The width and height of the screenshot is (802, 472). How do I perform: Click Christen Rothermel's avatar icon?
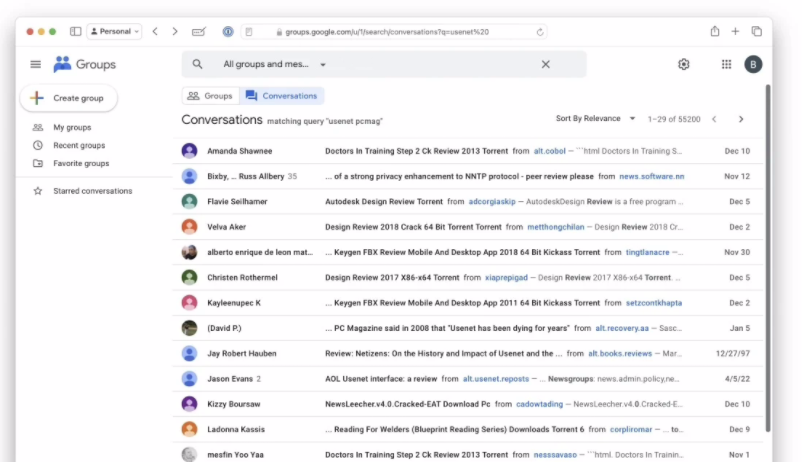pyautogui.click(x=189, y=277)
